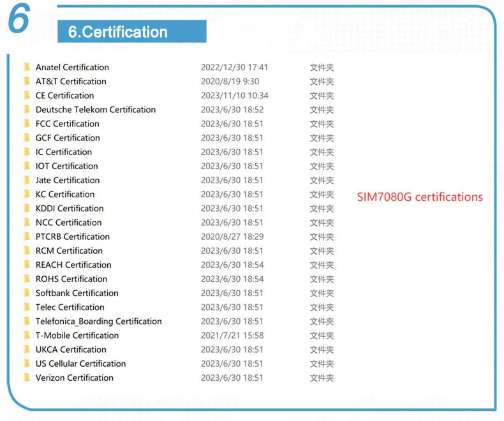Click the 文件夹 type in the Anatel row

tap(322, 68)
